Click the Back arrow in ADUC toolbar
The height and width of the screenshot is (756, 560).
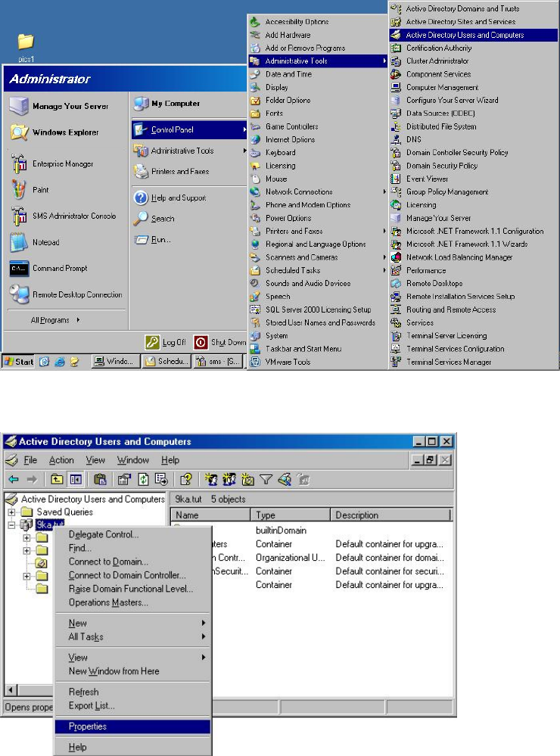[x=14, y=479]
